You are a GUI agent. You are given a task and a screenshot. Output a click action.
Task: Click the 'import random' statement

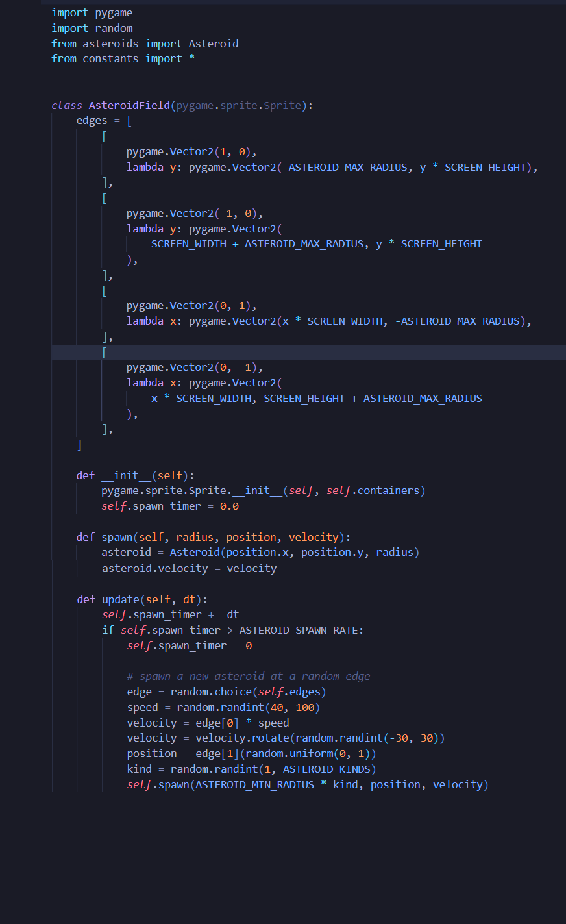click(x=92, y=28)
